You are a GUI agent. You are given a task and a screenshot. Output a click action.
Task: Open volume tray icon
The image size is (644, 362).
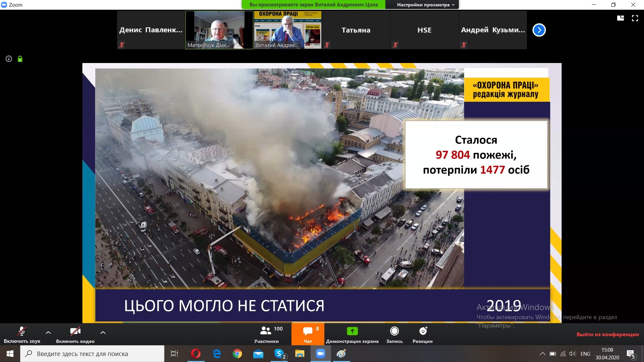click(x=573, y=354)
